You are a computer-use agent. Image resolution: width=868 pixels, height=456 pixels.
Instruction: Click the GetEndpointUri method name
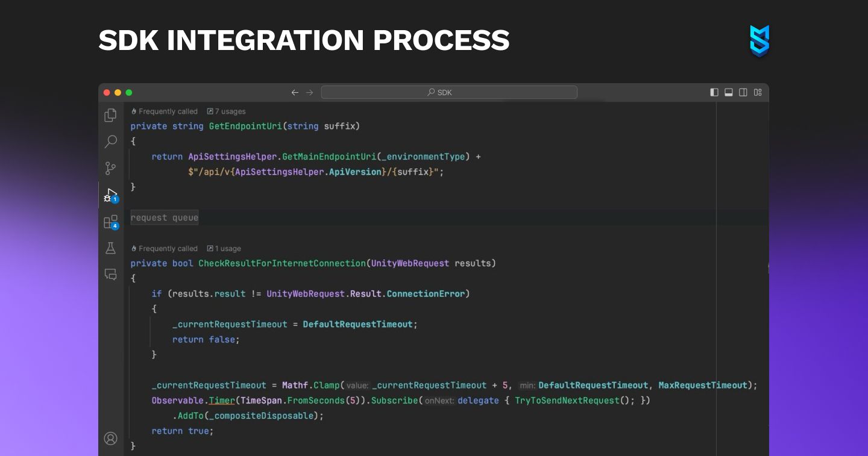pyautogui.click(x=246, y=126)
